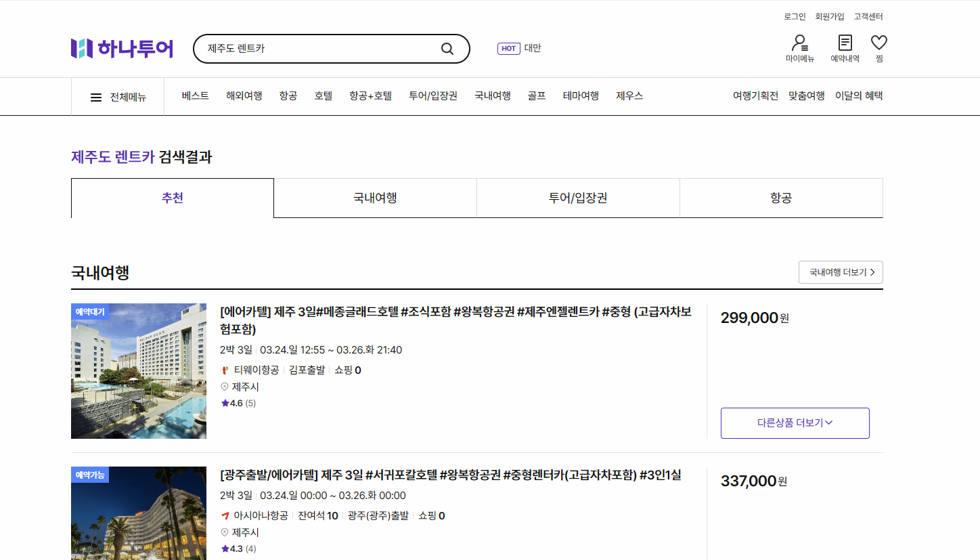Click the 티웨이항공 airline icon
This screenshot has width=980, height=560.
point(223,370)
